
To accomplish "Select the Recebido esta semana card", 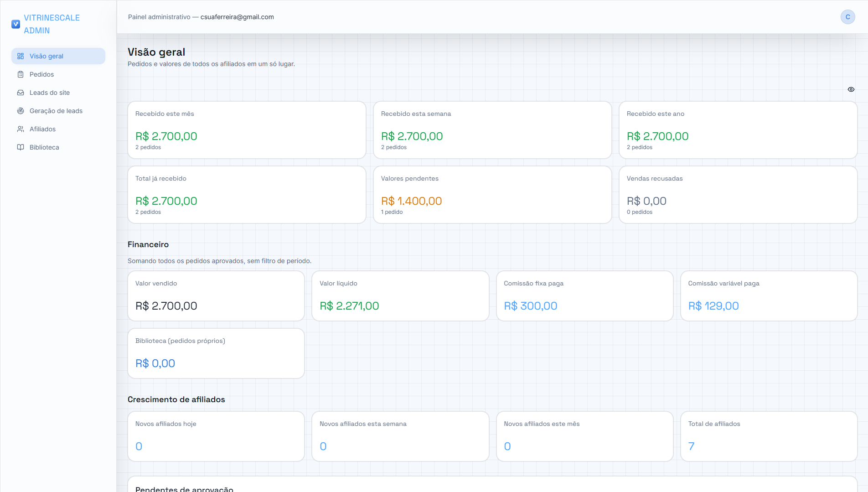I will [x=492, y=130].
